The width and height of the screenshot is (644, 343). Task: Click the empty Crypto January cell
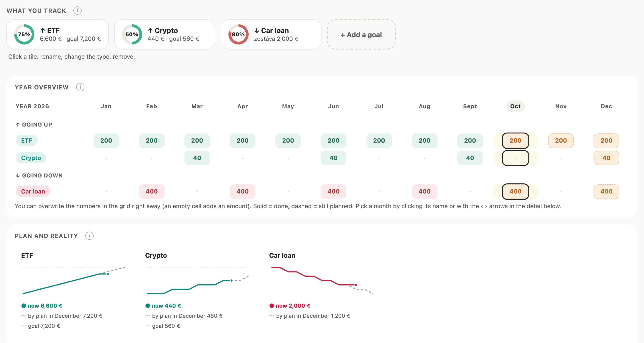106,158
